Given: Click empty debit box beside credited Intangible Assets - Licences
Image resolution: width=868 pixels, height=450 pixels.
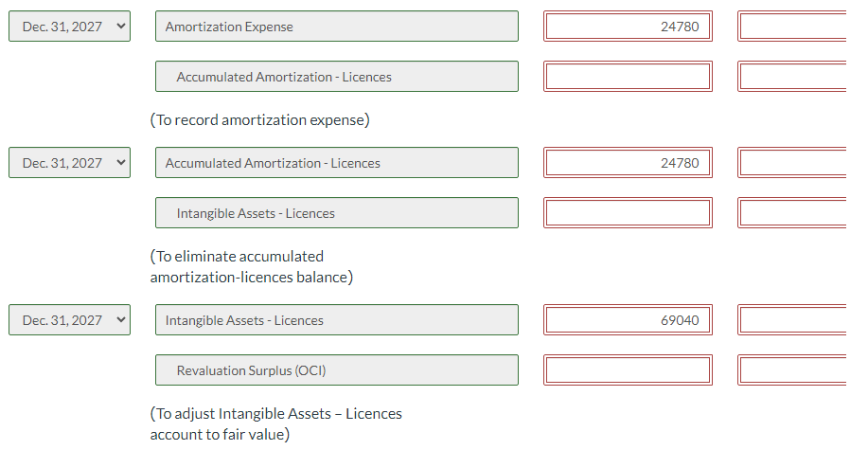Looking at the screenshot, I should coord(628,213).
